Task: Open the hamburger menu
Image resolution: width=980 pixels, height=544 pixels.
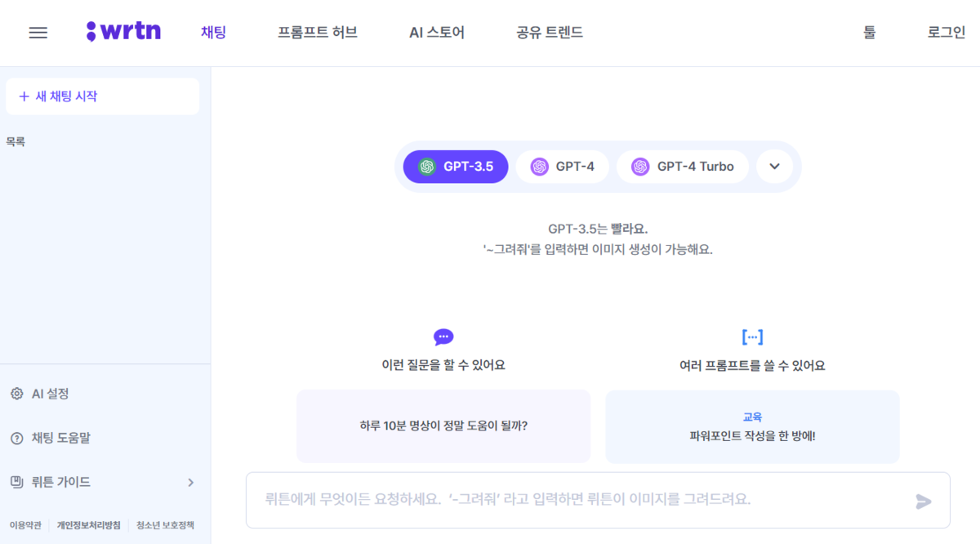Action: point(38,32)
